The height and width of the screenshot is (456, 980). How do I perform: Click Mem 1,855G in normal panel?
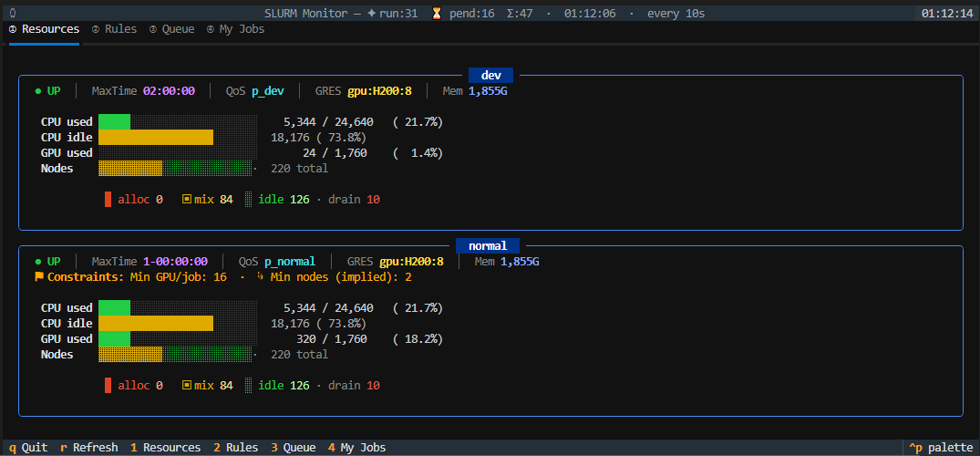tap(507, 262)
